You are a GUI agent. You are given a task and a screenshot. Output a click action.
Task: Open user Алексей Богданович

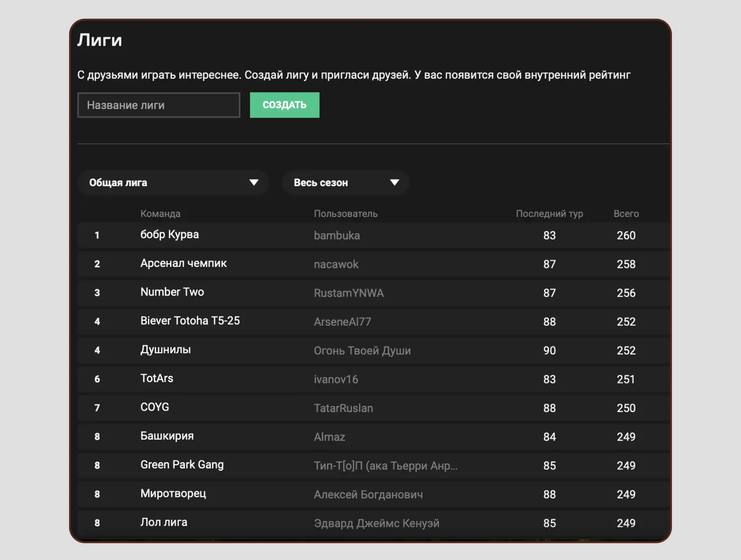click(x=368, y=495)
